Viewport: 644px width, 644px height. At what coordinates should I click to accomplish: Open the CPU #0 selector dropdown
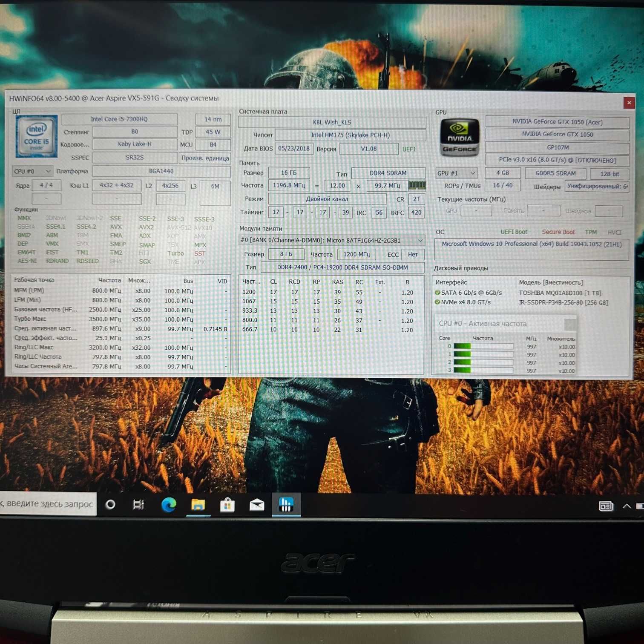pyautogui.click(x=33, y=171)
